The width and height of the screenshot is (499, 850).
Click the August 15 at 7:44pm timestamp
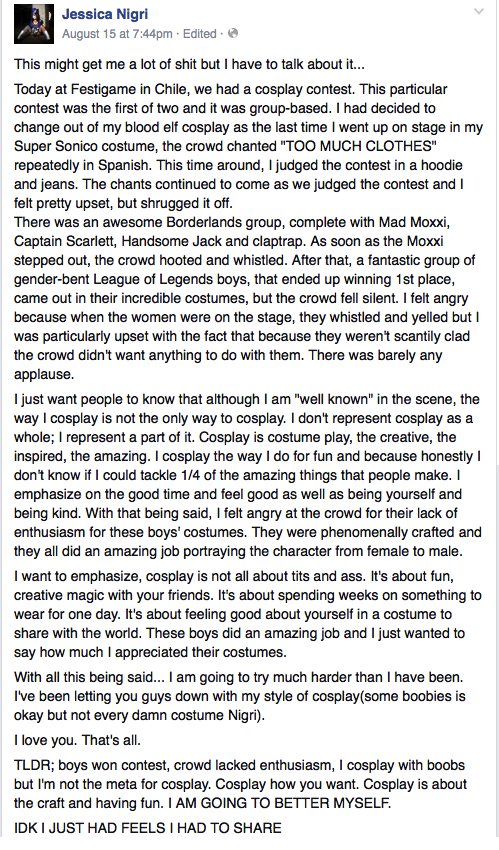[117, 34]
